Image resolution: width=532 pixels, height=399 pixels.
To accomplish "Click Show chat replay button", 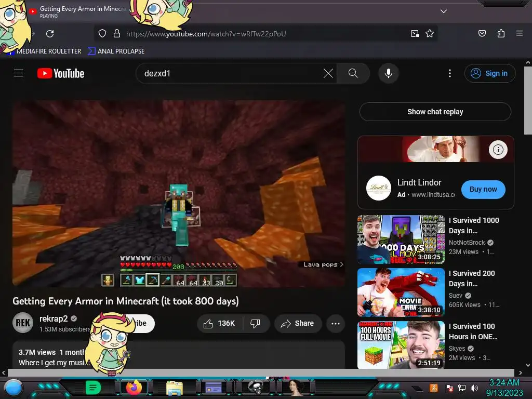I will tap(435, 112).
